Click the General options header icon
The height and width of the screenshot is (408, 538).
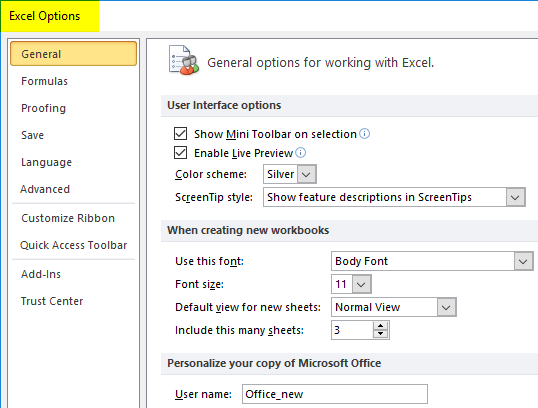click(x=184, y=60)
